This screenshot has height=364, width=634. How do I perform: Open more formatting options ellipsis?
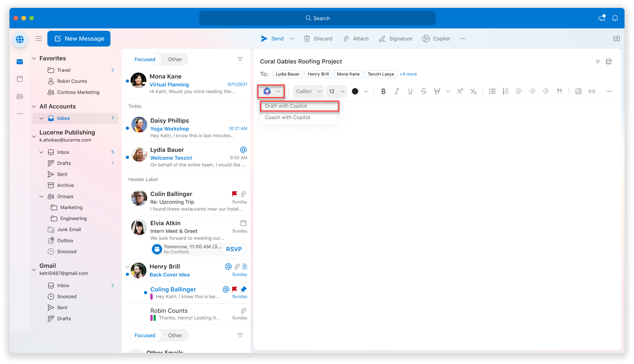609,91
